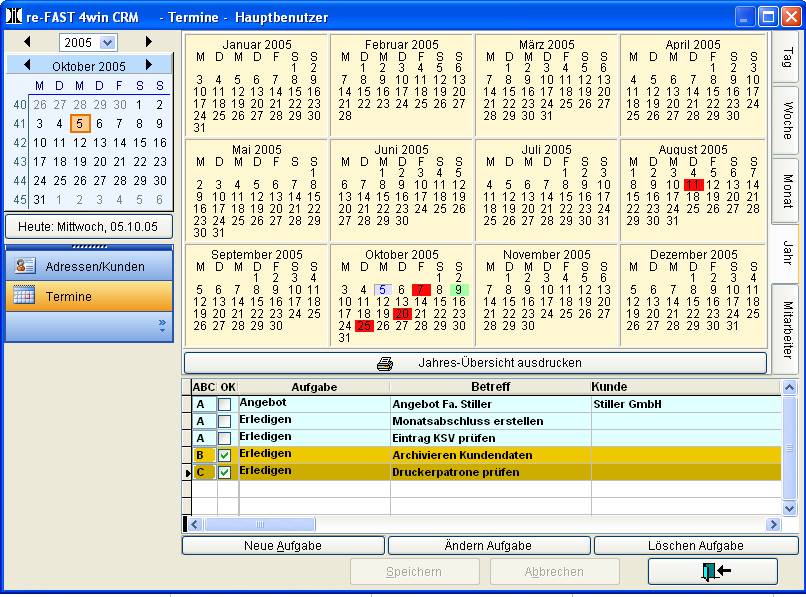
Task: Click the Heute: Mittwoch, 05.10.05 button
Action: [89, 227]
